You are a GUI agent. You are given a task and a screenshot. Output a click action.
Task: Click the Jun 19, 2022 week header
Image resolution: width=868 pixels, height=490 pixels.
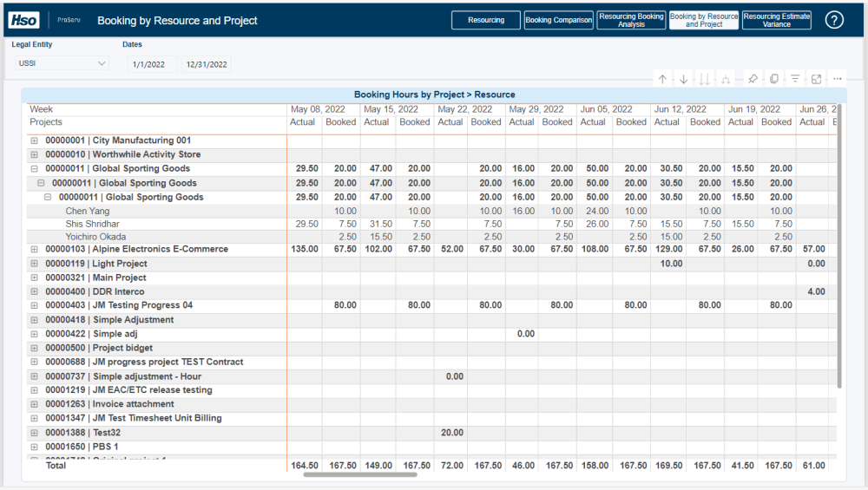tap(754, 109)
